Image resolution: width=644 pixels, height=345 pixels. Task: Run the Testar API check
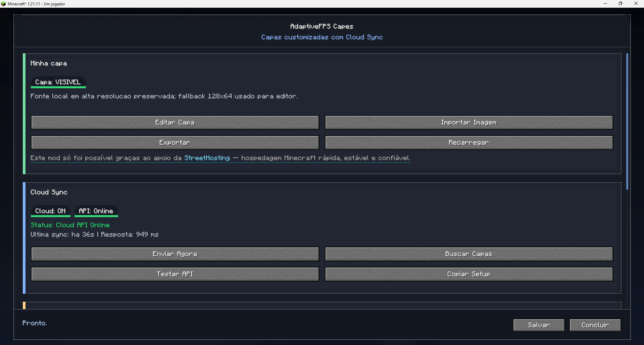(175, 274)
